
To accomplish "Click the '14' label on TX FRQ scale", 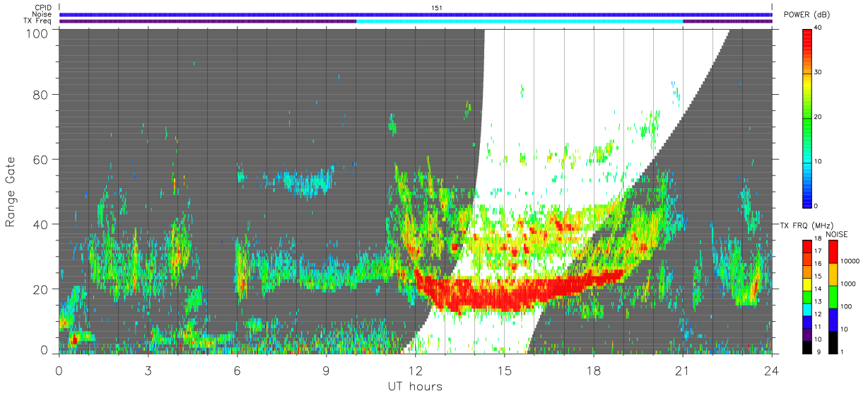I will [x=819, y=289].
